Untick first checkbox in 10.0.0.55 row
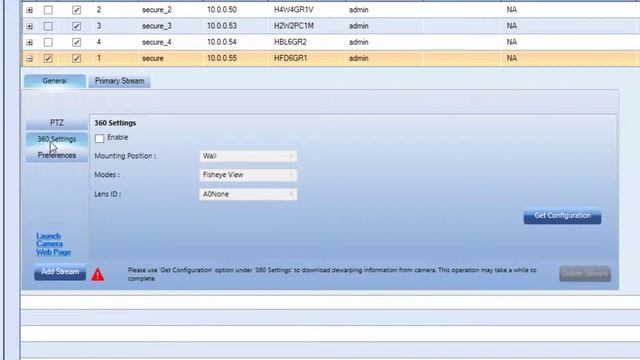Viewport: 640px width, 360px height. [x=48, y=58]
